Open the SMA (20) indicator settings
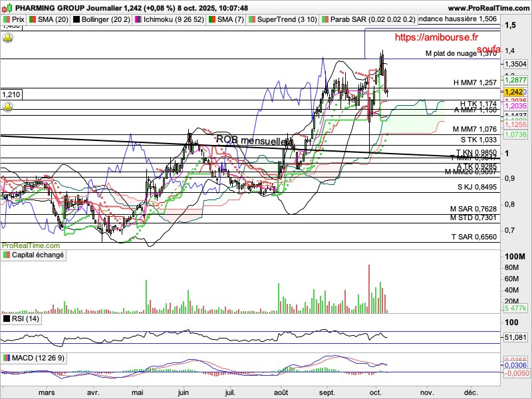Viewport: 532px width, 399px height. click(53, 19)
